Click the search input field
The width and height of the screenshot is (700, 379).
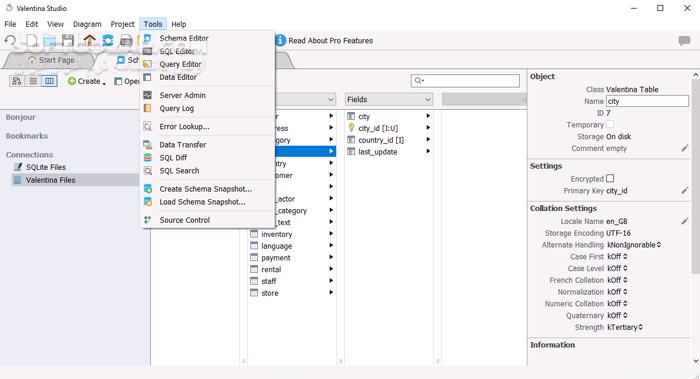(465, 80)
